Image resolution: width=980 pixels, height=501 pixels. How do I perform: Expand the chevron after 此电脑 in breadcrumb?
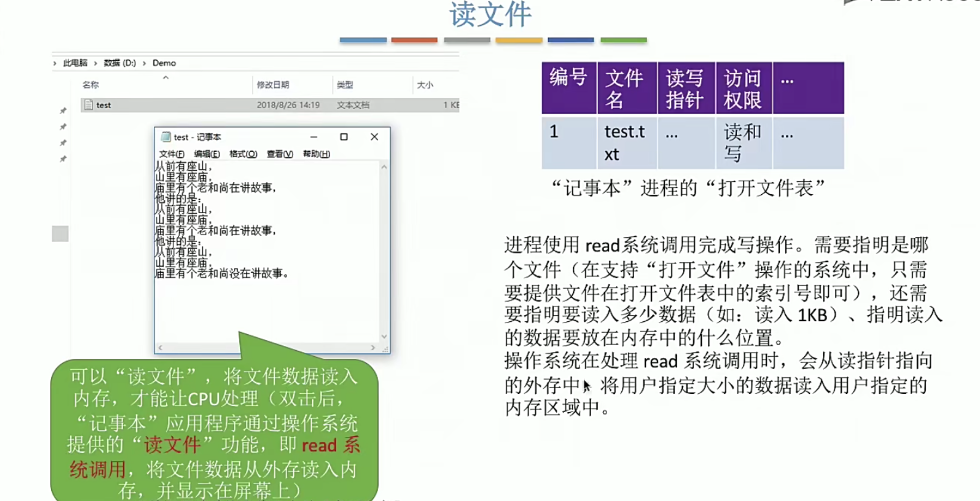95,63
